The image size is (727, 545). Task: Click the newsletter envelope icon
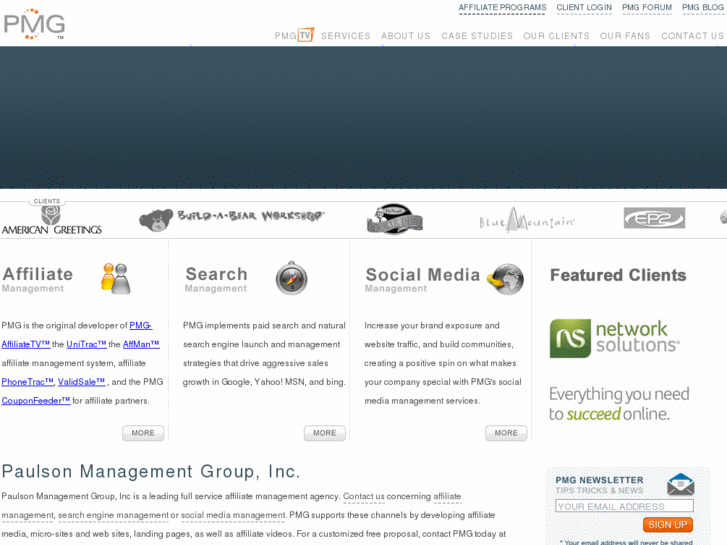[680, 485]
